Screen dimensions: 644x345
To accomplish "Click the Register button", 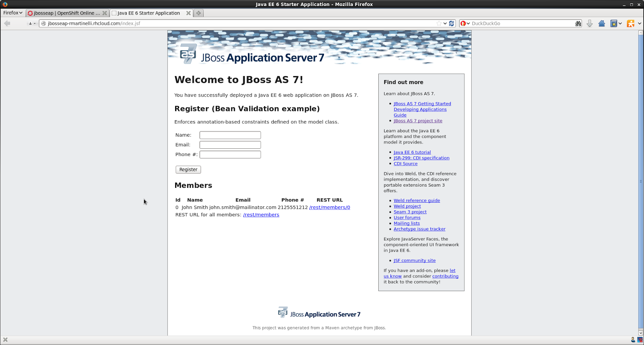I will 188,170.
